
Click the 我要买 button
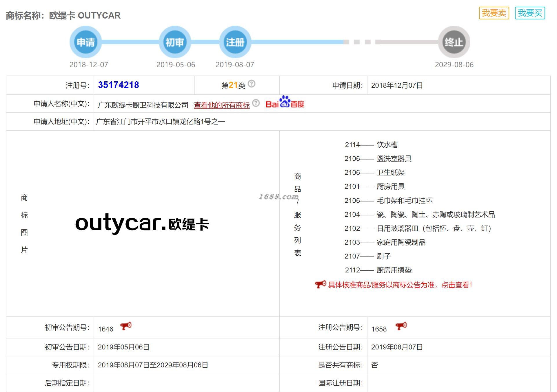click(x=530, y=13)
